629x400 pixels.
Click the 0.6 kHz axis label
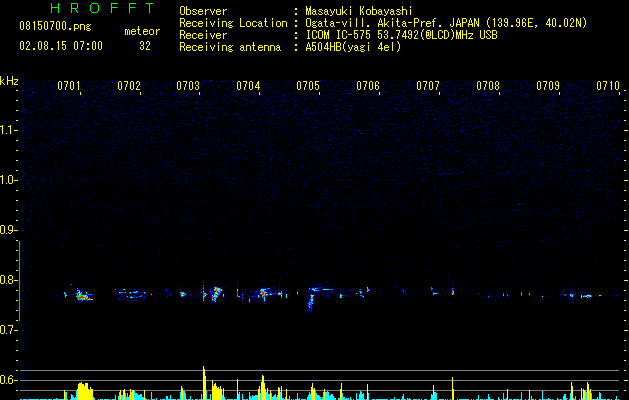[x=8, y=380]
